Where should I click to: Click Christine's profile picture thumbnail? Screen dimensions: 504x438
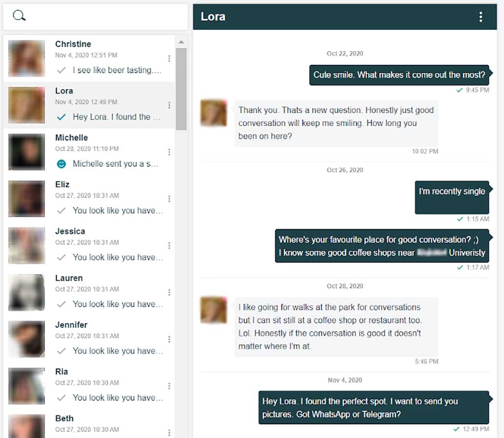pyautogui.click(x=26, y=58)
